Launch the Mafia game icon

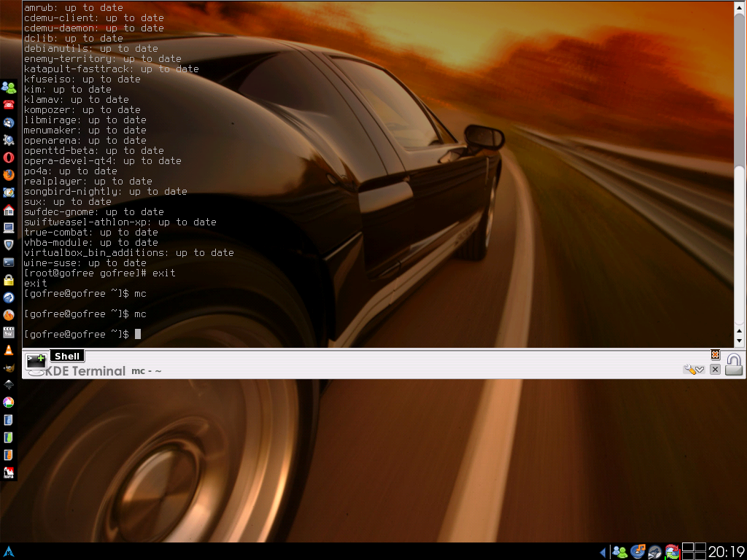(x=9, y=472)
